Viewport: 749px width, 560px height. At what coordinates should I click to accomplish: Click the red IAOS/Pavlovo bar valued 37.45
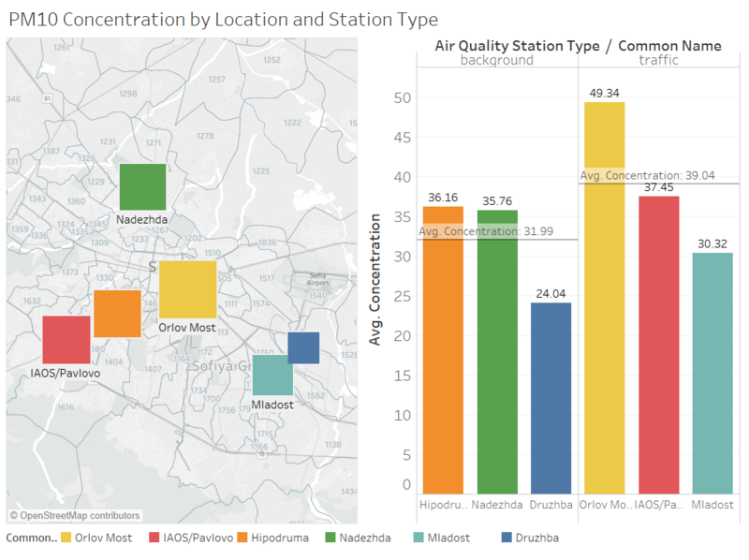658,345
